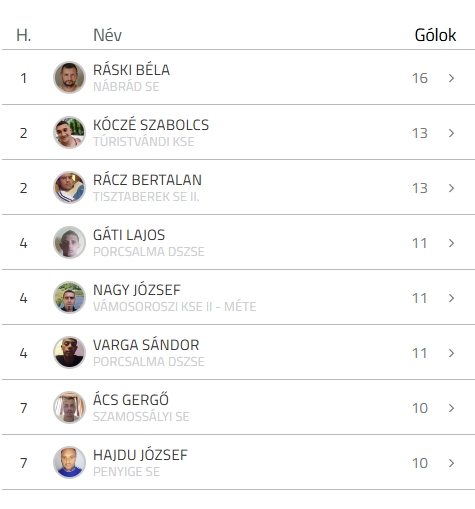Open chevron arrow for Rácz Bertalan
The height and width of the screenshot is (509, 475).
451,188
